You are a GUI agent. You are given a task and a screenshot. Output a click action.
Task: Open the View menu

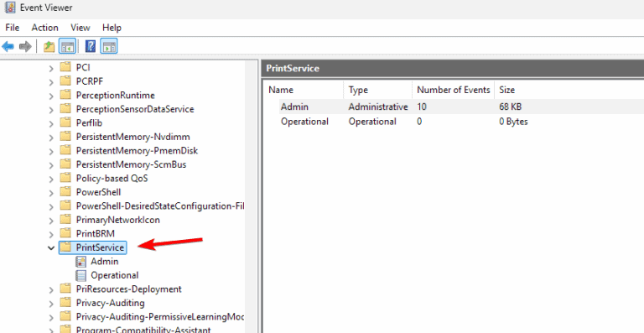80,28
